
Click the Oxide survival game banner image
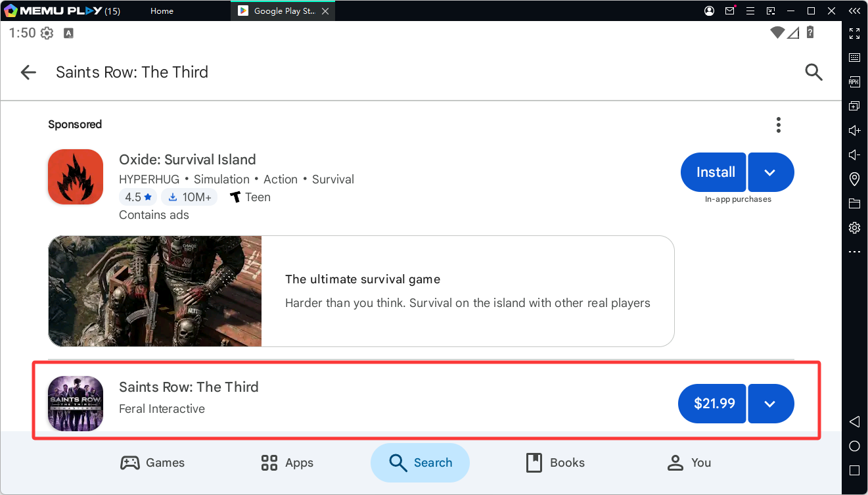pyautogui.click(x=155, y=291)
